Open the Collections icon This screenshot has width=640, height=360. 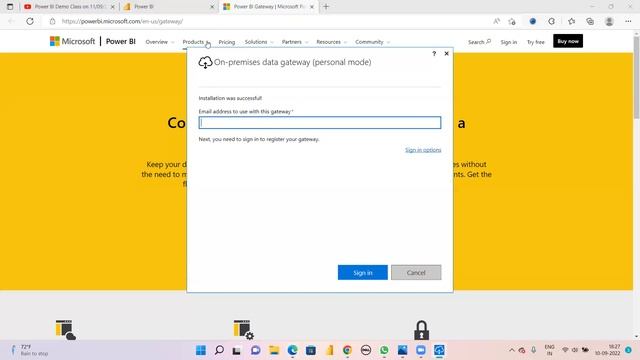(x=590, y=21)
